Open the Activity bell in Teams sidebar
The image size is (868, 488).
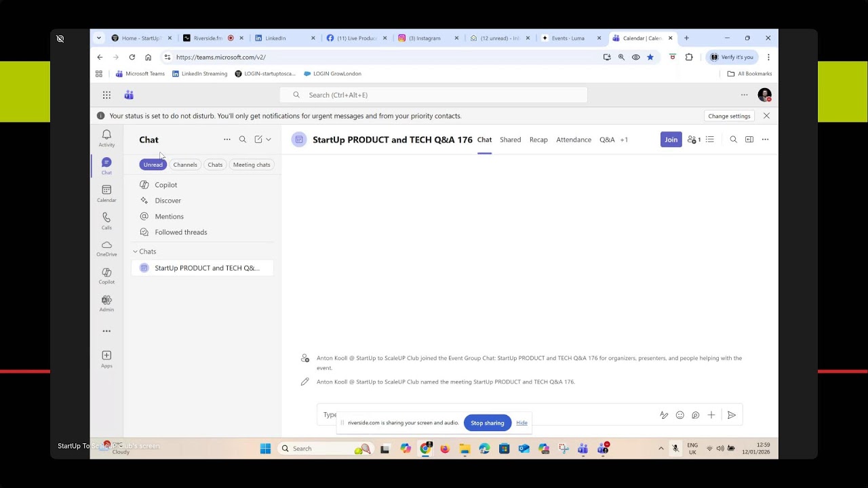[x=106, y=138]
